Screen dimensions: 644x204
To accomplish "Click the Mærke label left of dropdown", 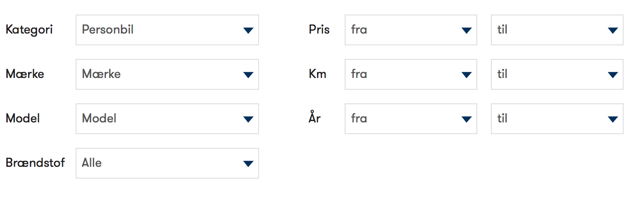I will tap(25, 74).
